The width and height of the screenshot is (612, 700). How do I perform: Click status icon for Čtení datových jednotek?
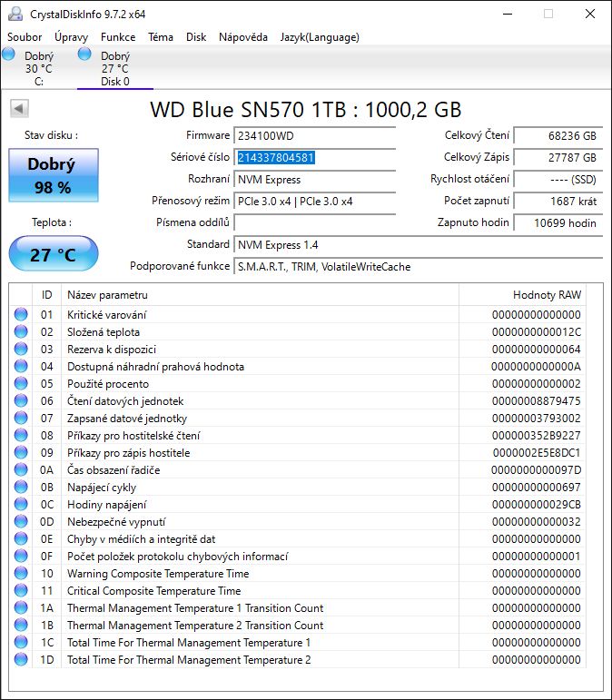tap(21, 400)
